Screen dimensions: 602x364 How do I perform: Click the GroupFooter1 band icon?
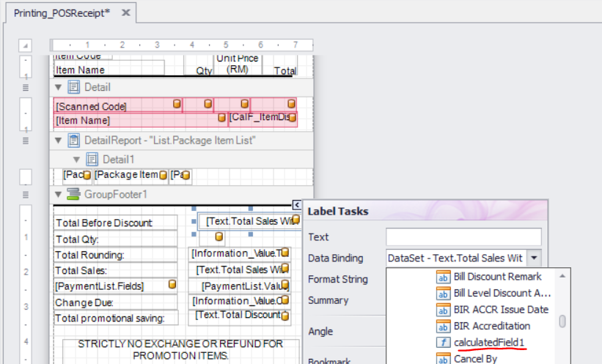coord(74,194)
